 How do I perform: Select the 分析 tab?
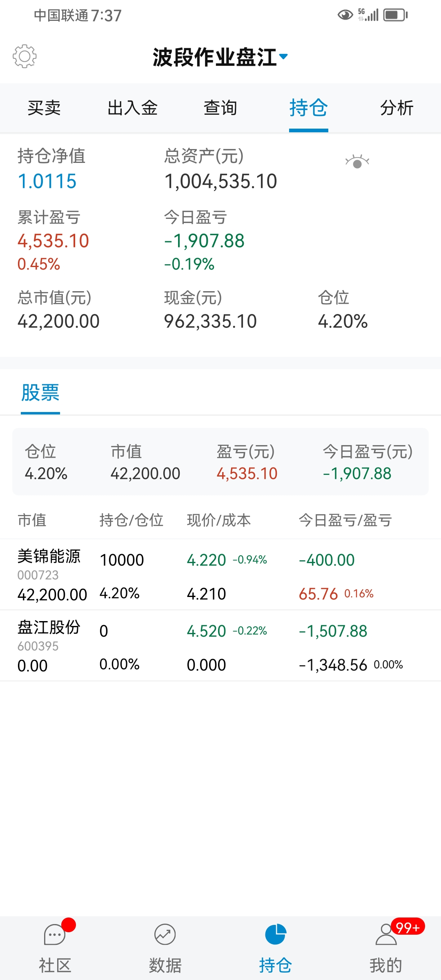click(x=397, y=108)
